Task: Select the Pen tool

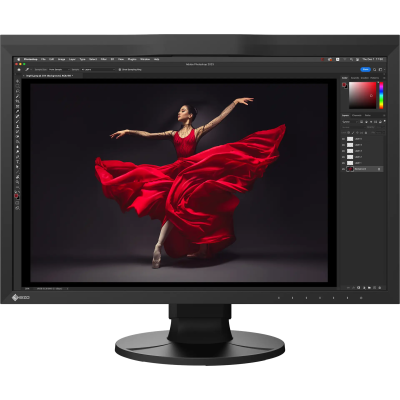Action: (18, 156)
